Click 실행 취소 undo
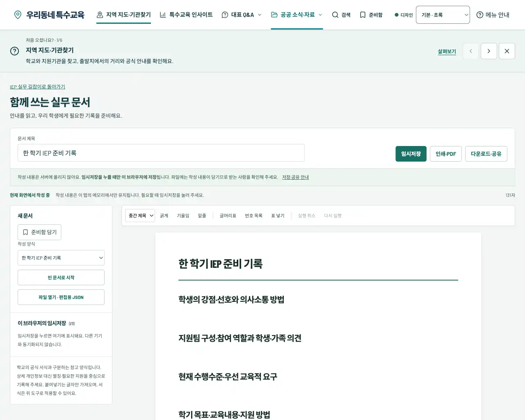Image resolution: width=525 pixels, height=420 pixels. click(306, 216)
